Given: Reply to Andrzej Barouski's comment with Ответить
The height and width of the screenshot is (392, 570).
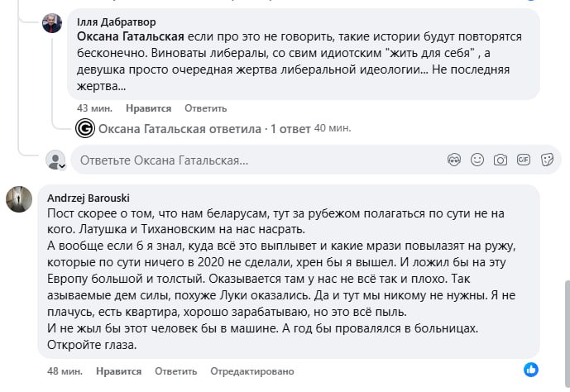Looking at the screenshot, I should [170, 371].
